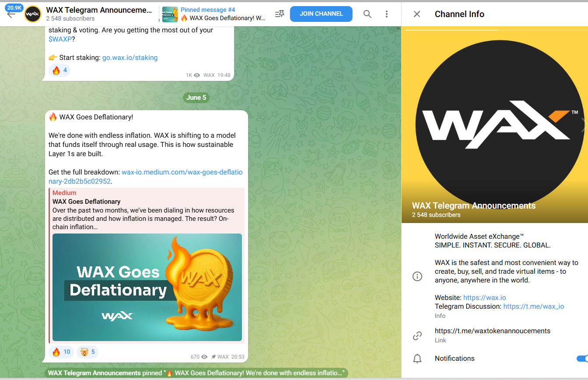The width and height of the screenshot is (588, 380).
Task: Click the WAX Telegram Announcements header title
Action: [x=99, y=10]
